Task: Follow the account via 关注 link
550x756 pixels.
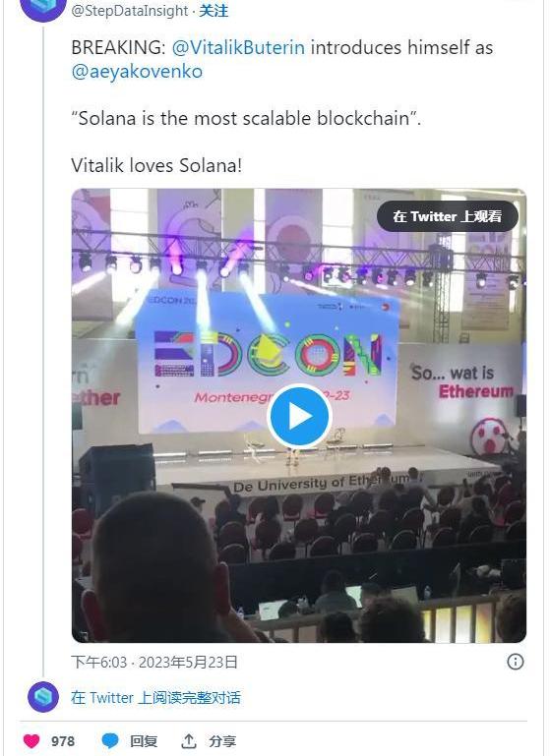Action: coord(214,11)
